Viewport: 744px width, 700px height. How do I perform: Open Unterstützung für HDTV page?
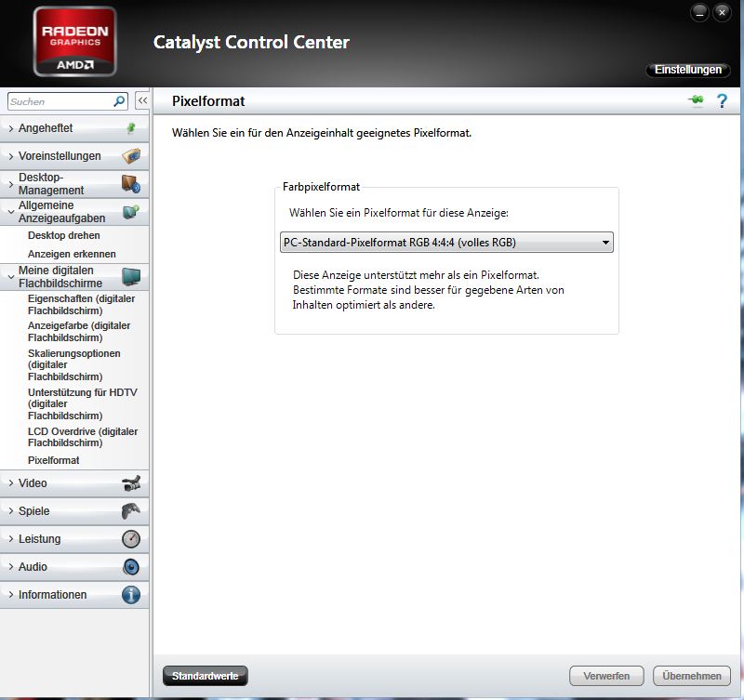click(x=82, y=403)
